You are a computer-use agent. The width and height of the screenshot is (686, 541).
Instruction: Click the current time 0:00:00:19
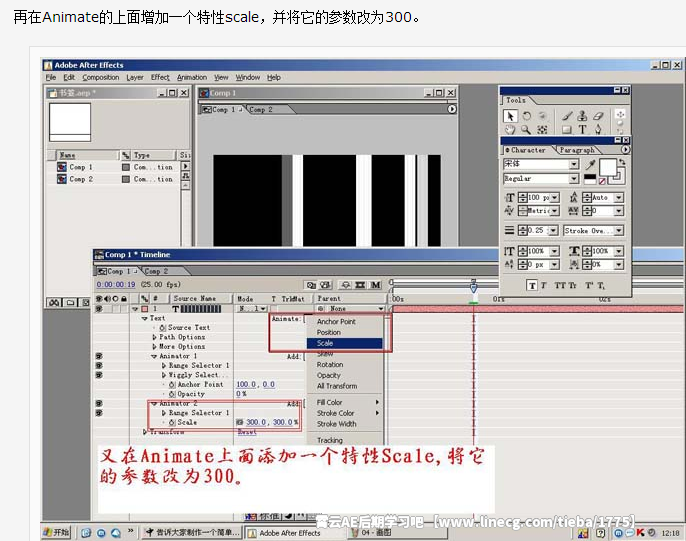pos(116,285)
